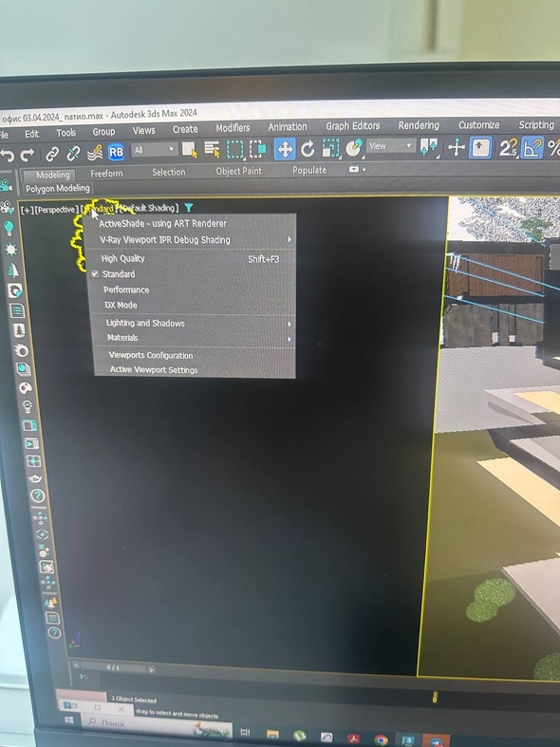
Task: Activate the Bind to Space Warp icon
Action: (95, 153)
